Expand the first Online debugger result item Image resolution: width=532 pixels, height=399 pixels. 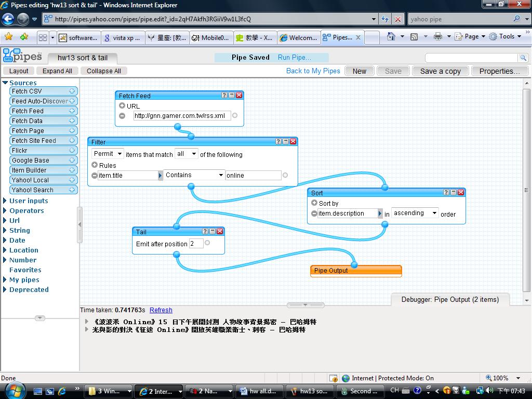(x=87, y=321)
